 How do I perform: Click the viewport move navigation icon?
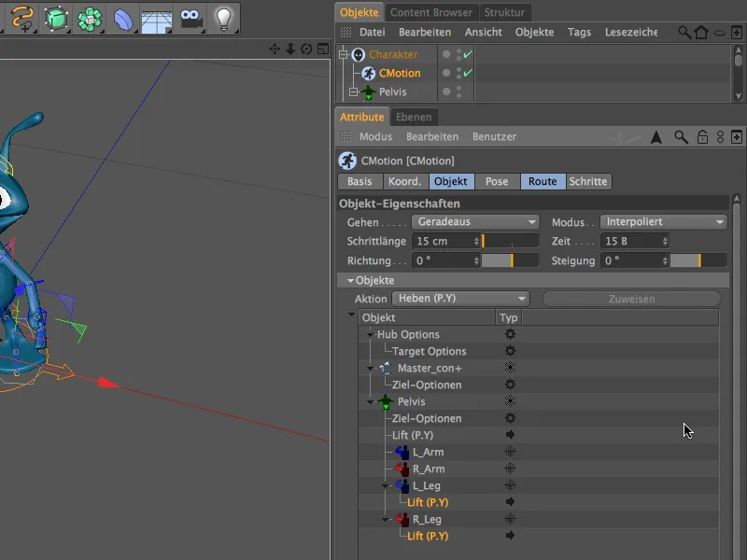275,49
